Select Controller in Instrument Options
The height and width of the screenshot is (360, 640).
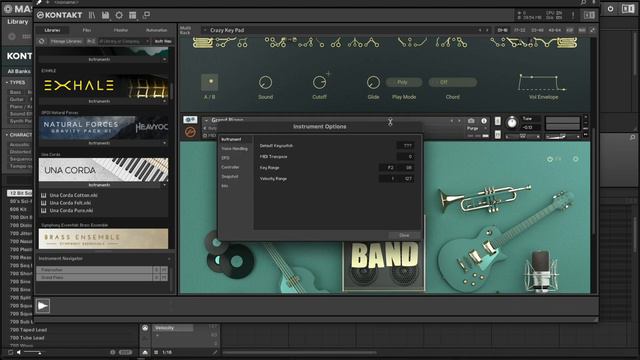tap(230, 167)
